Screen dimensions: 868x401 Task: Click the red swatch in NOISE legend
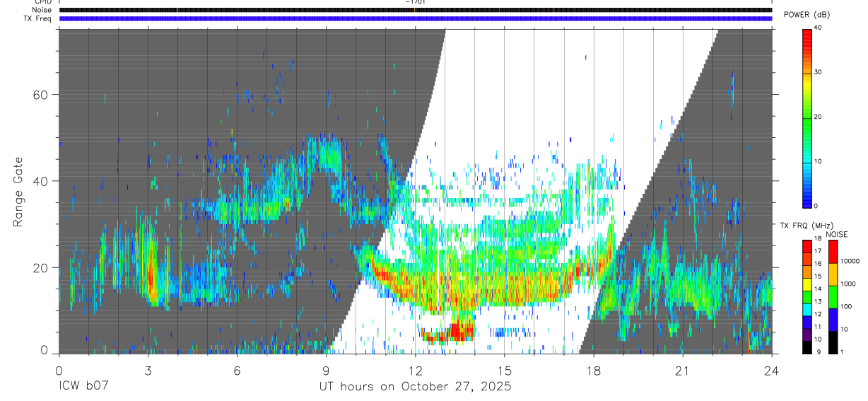833,252
